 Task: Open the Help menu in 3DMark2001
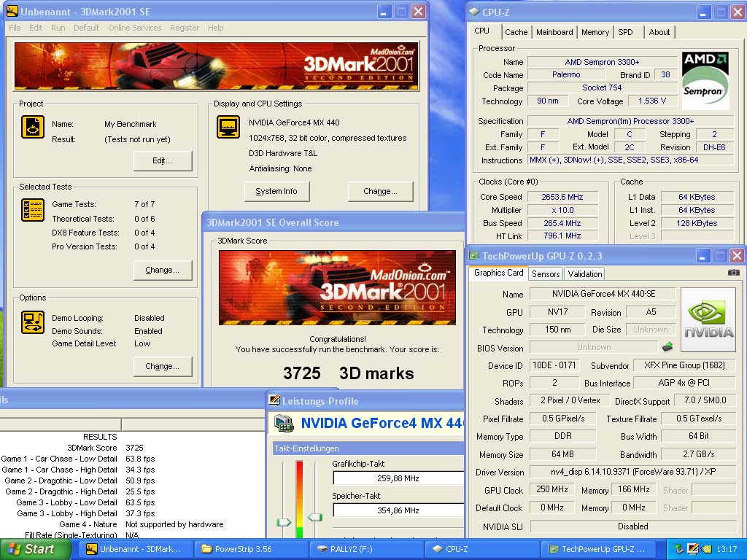[x=215, y=28]
